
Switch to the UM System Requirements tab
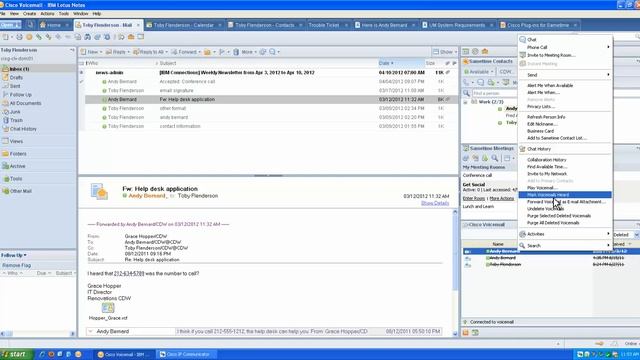pos(457,25)
